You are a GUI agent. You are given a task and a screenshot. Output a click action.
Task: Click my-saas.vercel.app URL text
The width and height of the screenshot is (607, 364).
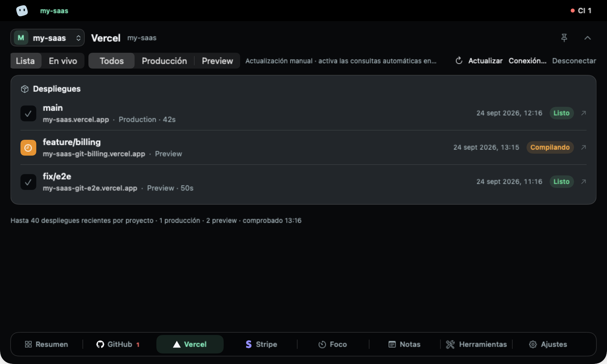click(76, 119)
